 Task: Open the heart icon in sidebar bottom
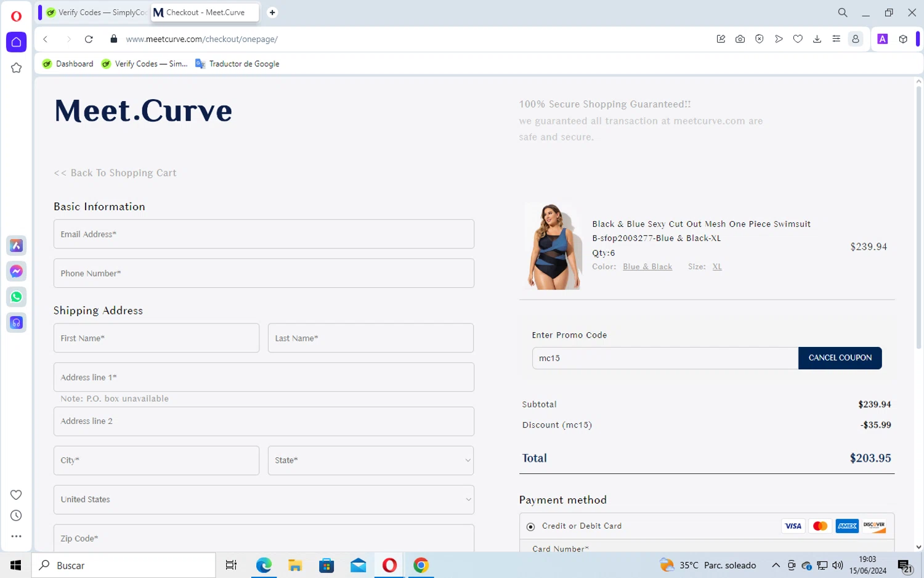[x=16, y=495]
